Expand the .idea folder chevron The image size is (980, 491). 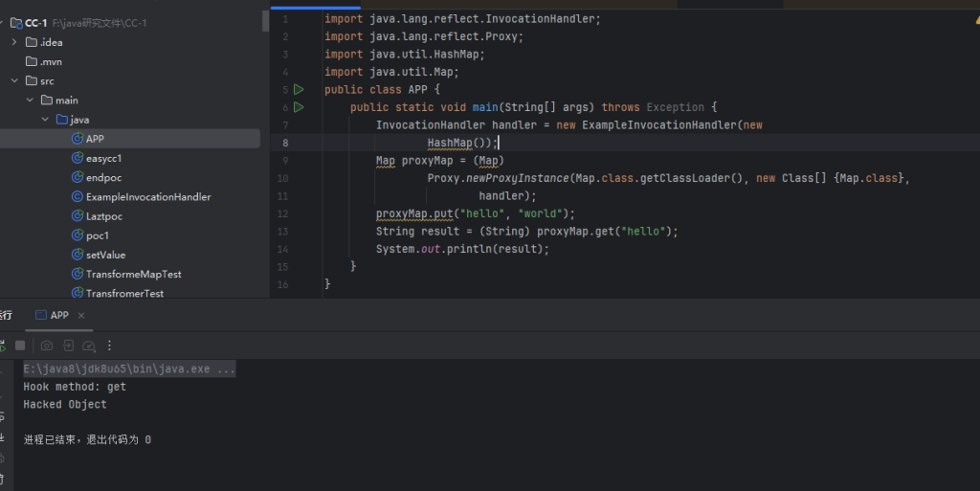click(x=14, y=42)
